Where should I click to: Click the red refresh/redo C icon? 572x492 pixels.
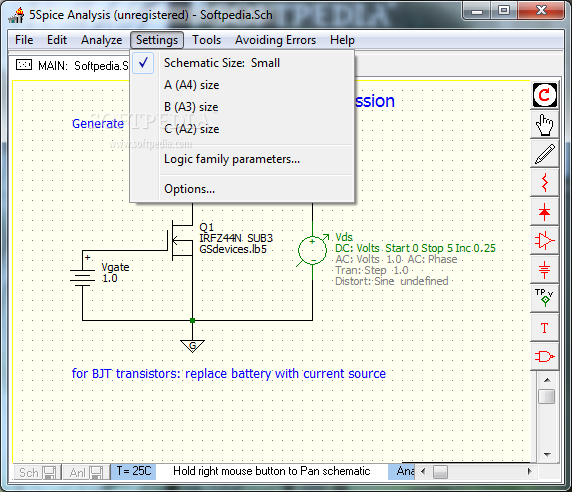(545, 95)
